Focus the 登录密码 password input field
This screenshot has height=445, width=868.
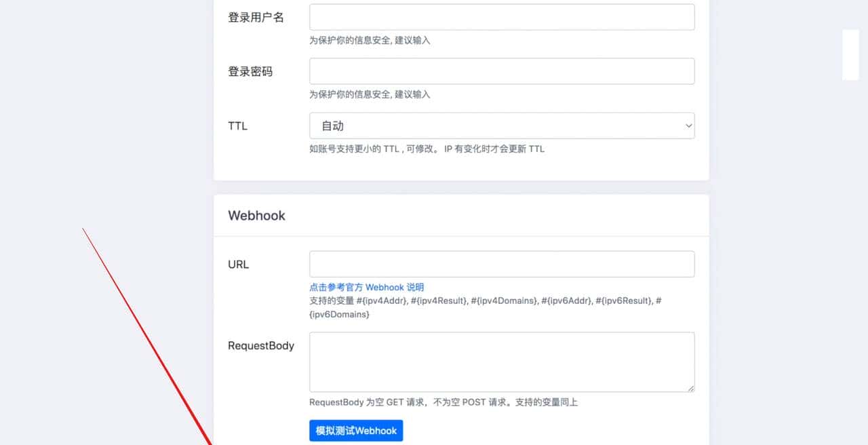(x=502, y=71)
